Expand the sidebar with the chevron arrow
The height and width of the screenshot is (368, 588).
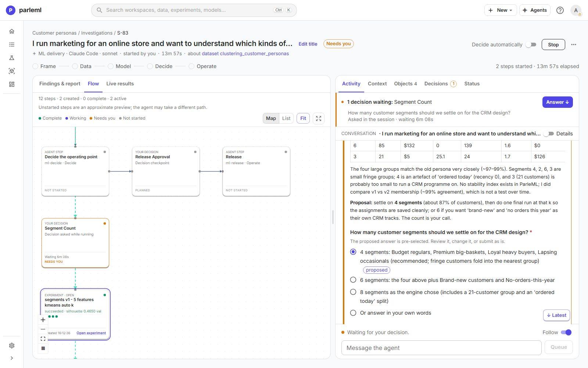point(12,358)
